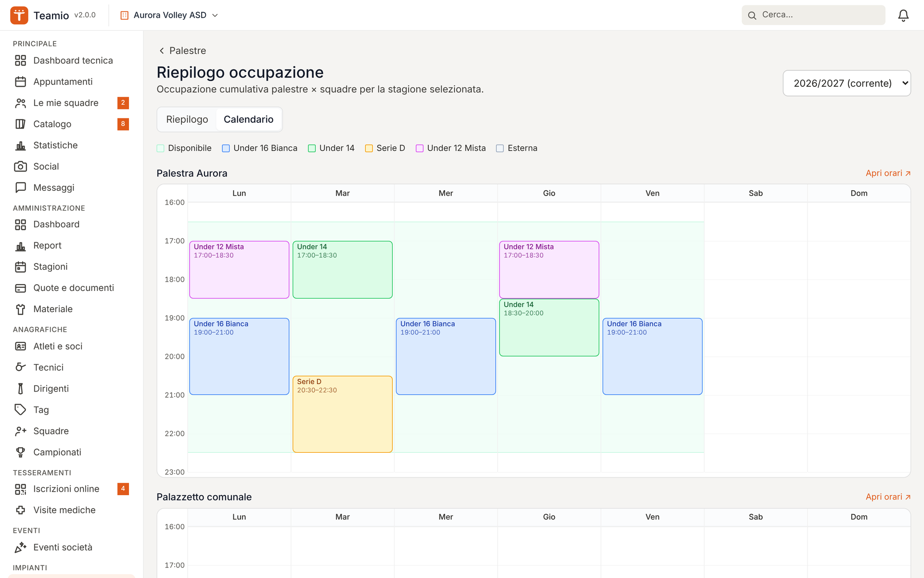924x578 pixels.
Task: Select Under 14 18:30–20:00 Thursday slot
Action: (x=549, y=328)
